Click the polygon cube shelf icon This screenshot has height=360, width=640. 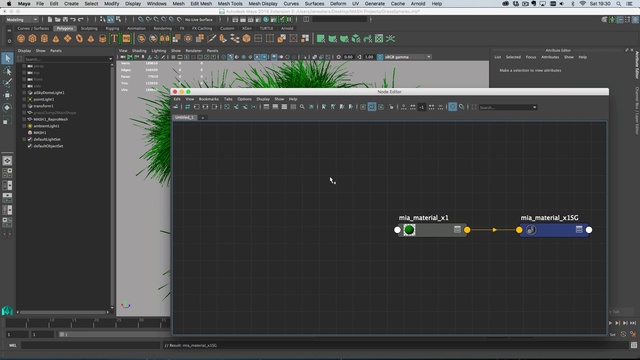pos(33,39)
